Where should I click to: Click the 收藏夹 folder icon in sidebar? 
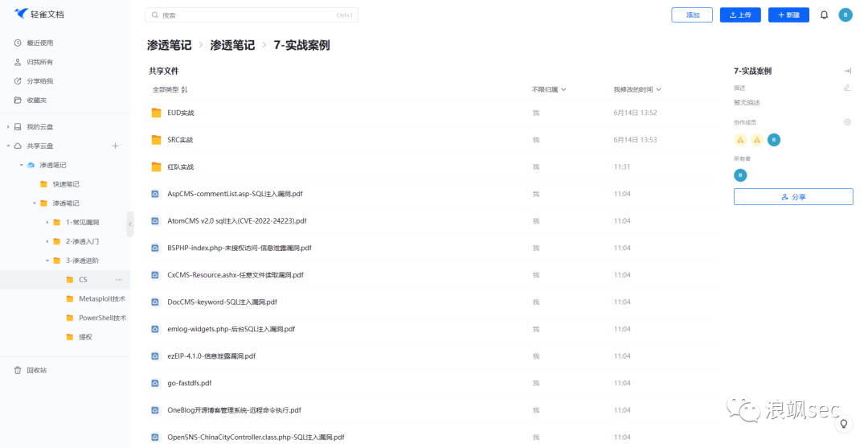coord(18,101)
